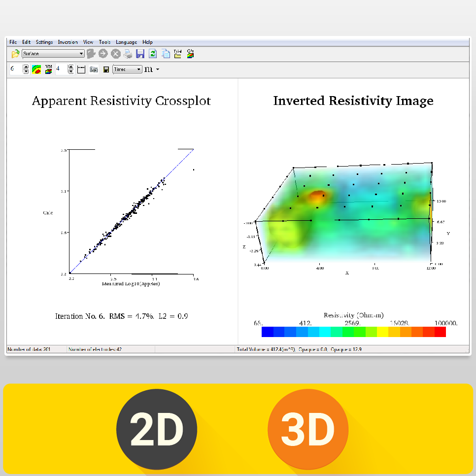The image size is (476, 476).
Task: Save the results using the floppy disk icon
Action: click(140, 54)
